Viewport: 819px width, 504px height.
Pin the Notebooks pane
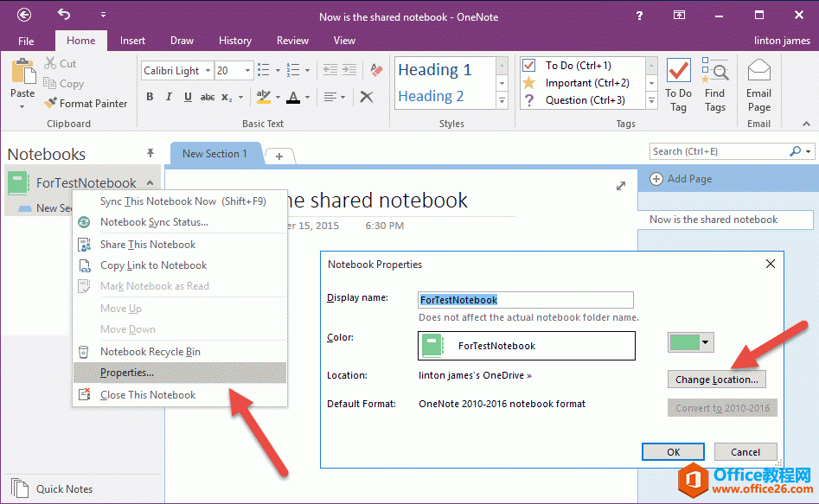(150, 153)
